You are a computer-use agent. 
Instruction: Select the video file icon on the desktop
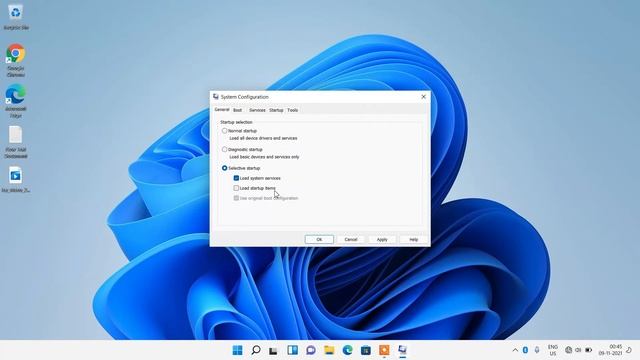tap(16, 179)
